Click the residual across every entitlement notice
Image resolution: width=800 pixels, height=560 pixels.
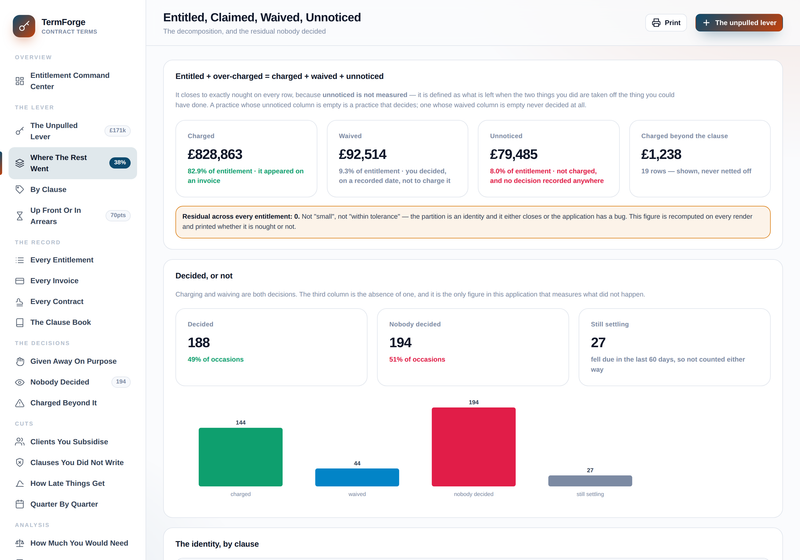tap(472, 222)
